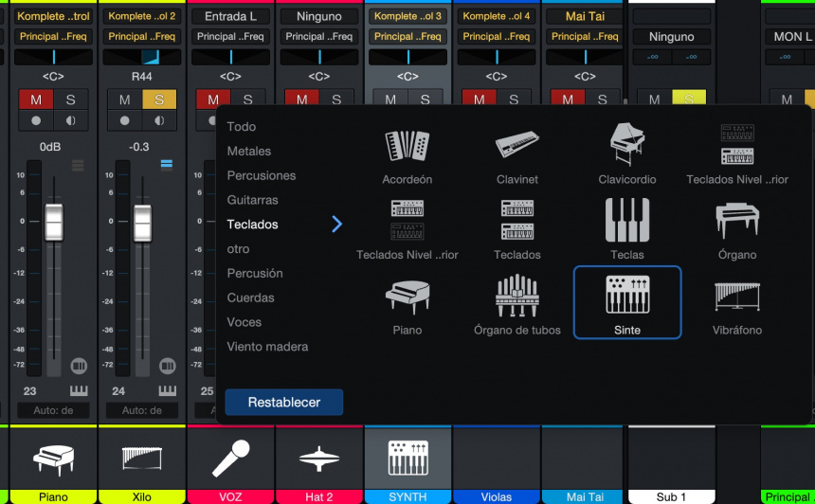Mute the Xilo channel

(124, 99)
